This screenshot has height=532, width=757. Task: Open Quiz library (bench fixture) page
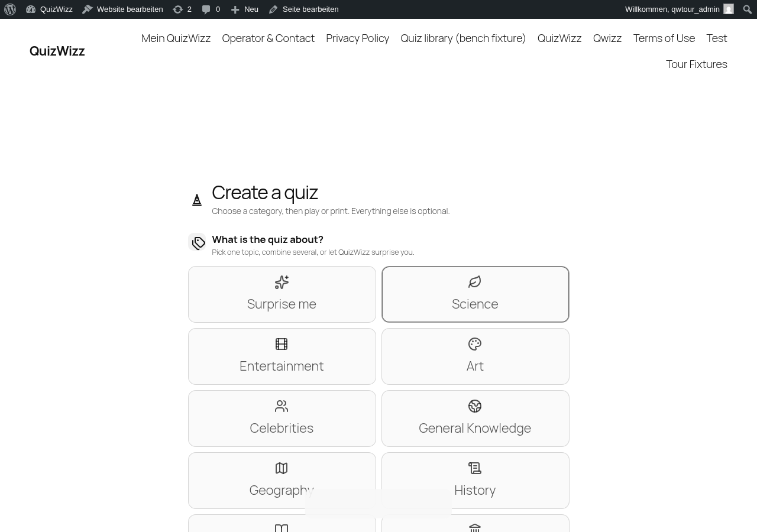click(463, 38)
